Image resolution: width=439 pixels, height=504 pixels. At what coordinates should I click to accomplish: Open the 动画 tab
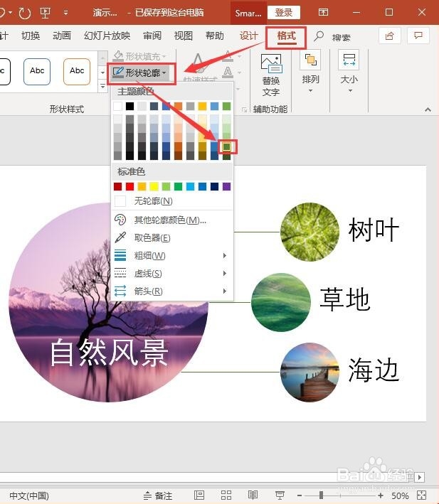point(62,36)
